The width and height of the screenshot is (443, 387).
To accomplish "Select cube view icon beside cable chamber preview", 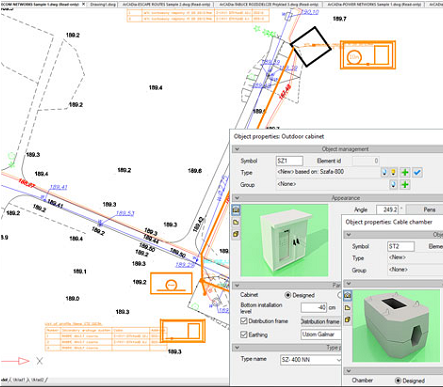I will pos(347,320).
